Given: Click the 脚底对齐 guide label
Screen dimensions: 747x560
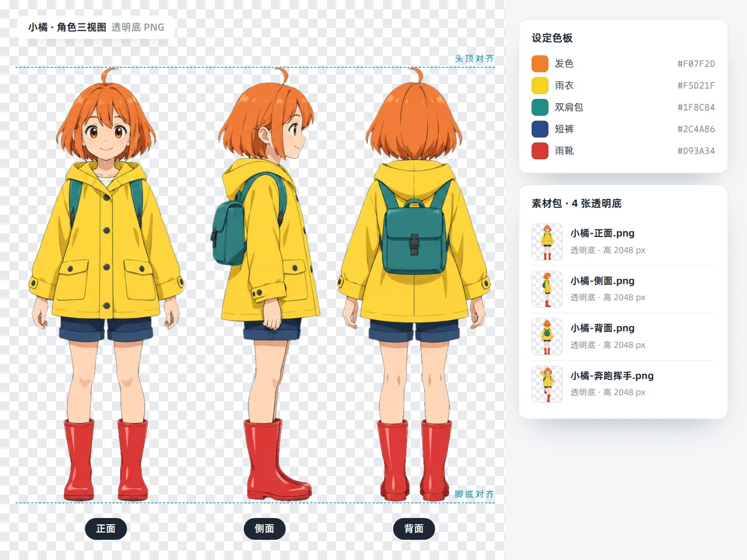Looking at the screenshot, I should (x=474, y=494).
